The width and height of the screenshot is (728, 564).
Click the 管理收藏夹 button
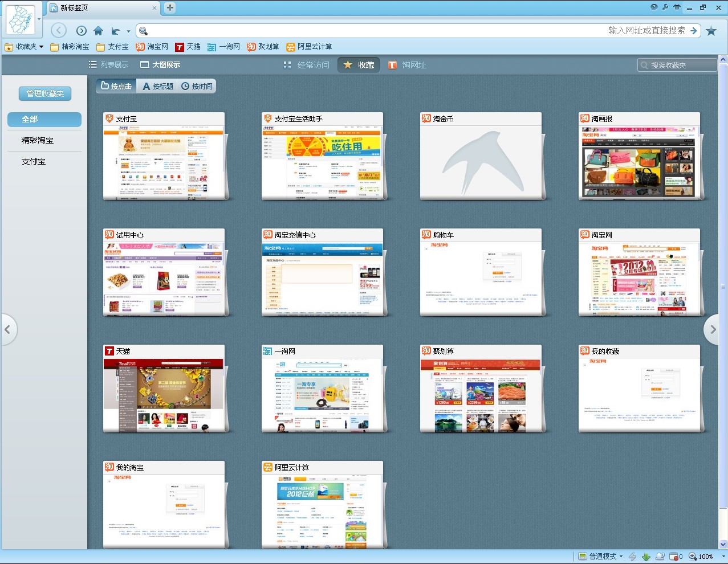(x=45, y=93)
